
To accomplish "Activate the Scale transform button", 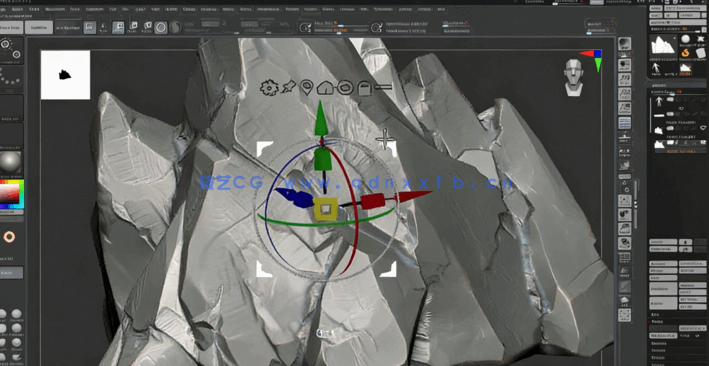I will [133, 28].
